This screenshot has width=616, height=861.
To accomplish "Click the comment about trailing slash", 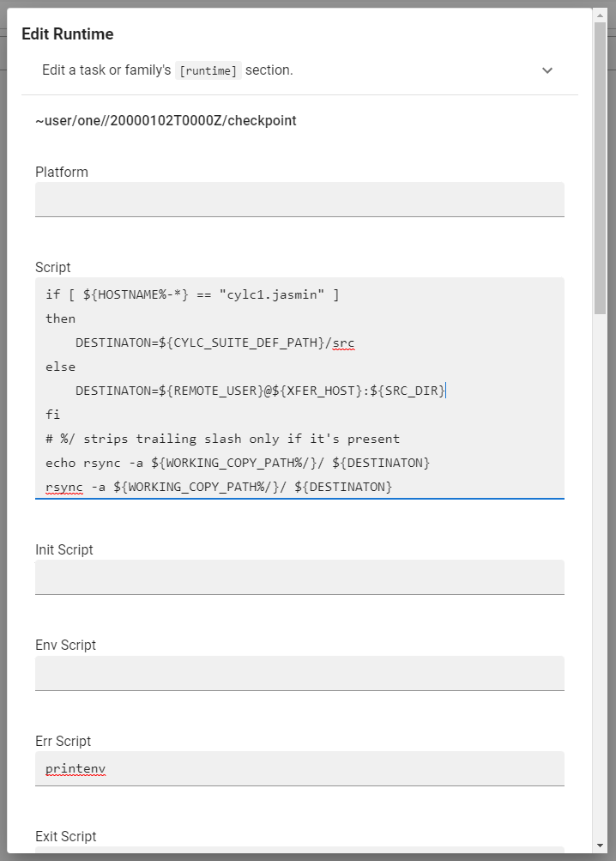I will pos(223,439).
